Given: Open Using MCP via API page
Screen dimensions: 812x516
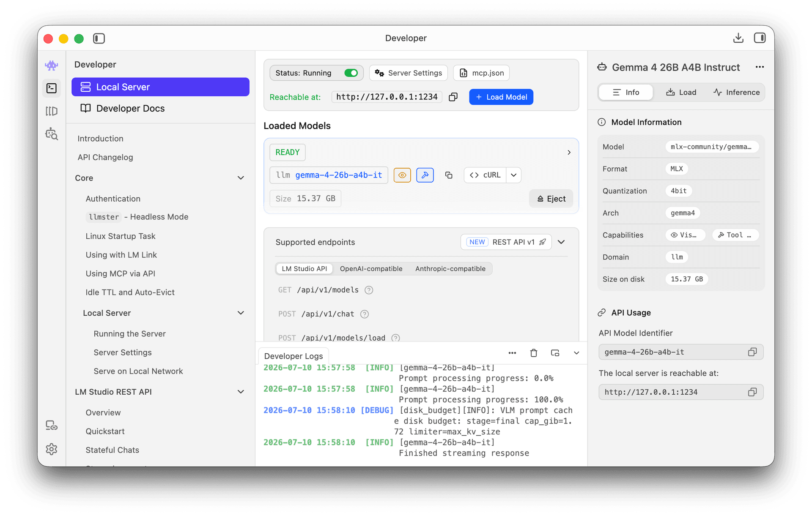Looking at the screenshot, I should tap(120, 273).
